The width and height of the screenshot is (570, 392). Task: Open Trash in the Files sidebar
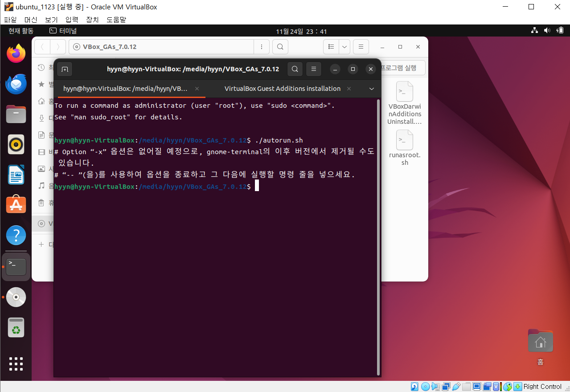pyautogui.click(x=43, y=203)
